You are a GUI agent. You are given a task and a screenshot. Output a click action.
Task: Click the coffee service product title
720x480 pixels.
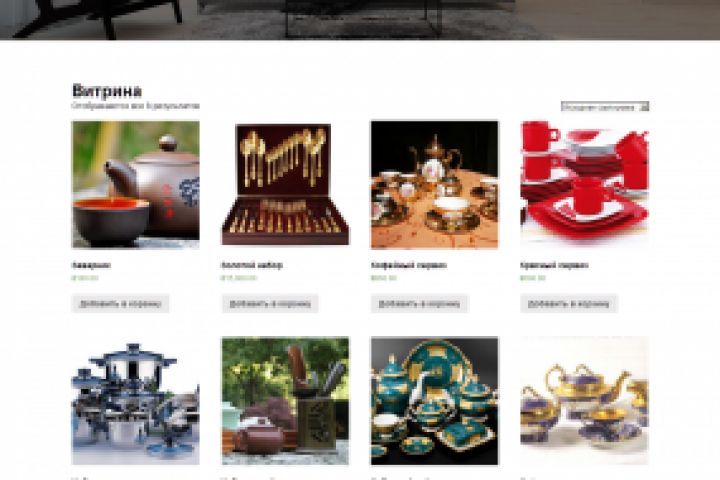[409, 265]
